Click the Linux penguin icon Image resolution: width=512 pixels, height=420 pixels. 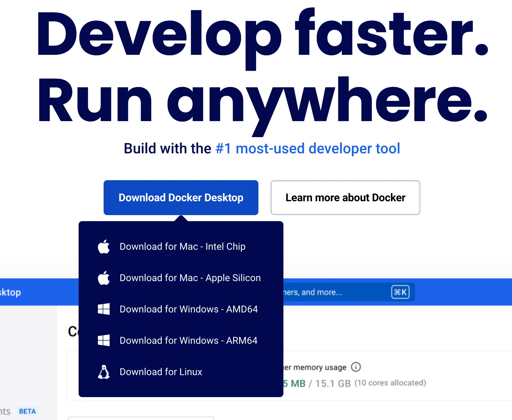click(x=104, y=372)
